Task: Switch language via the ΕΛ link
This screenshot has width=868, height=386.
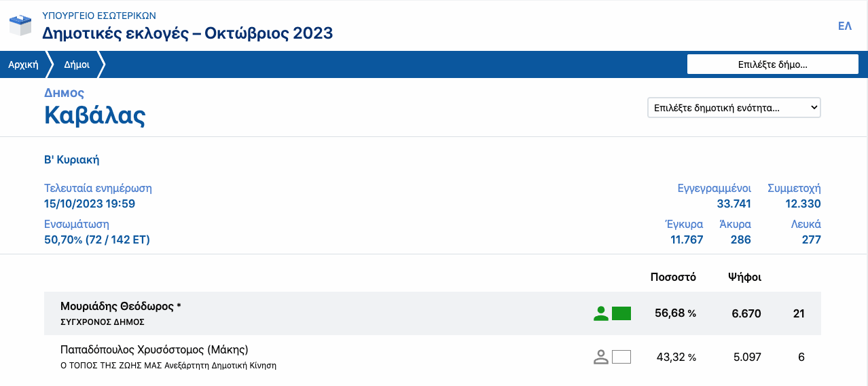Action: click(x=845, y=26)
